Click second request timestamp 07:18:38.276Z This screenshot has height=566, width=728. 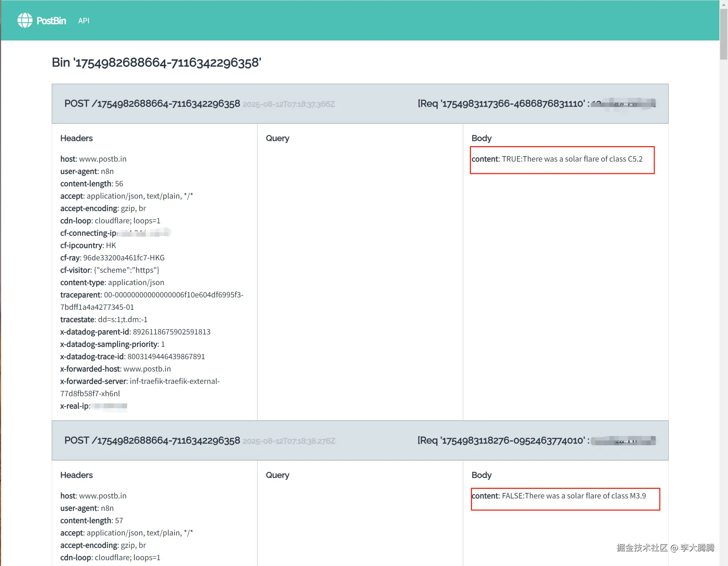(x=289, y=441)
